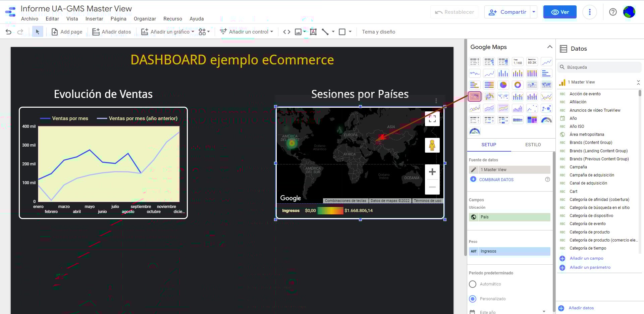Select the Sessions 69.3K compact scorecard type
Screen dimensions: 644x314
click(x=532, y=62)
